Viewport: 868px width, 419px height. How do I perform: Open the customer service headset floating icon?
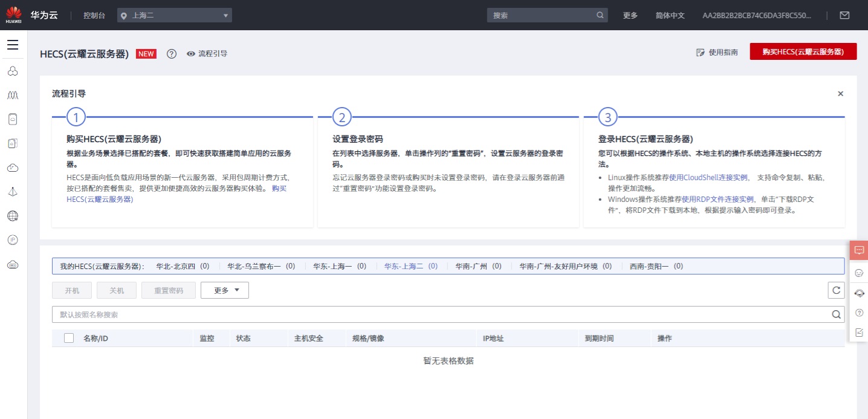(859, 293)
